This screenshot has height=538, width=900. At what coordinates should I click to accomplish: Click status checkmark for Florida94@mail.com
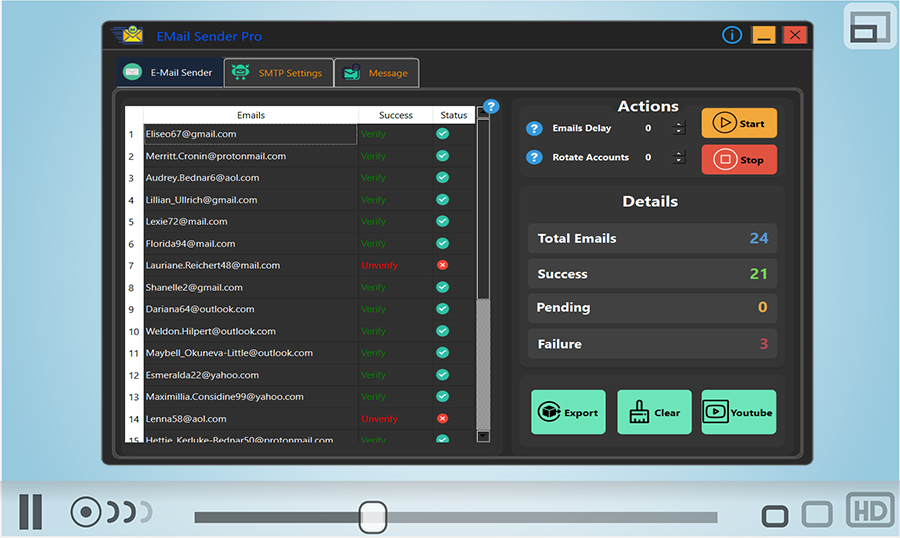coord(443,243)
